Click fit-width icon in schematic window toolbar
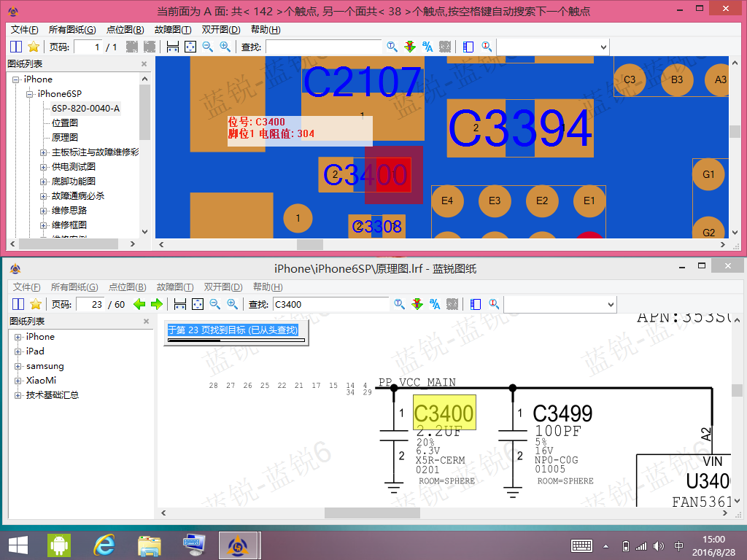Screen dimensions: 747x560 pos(179,304)
